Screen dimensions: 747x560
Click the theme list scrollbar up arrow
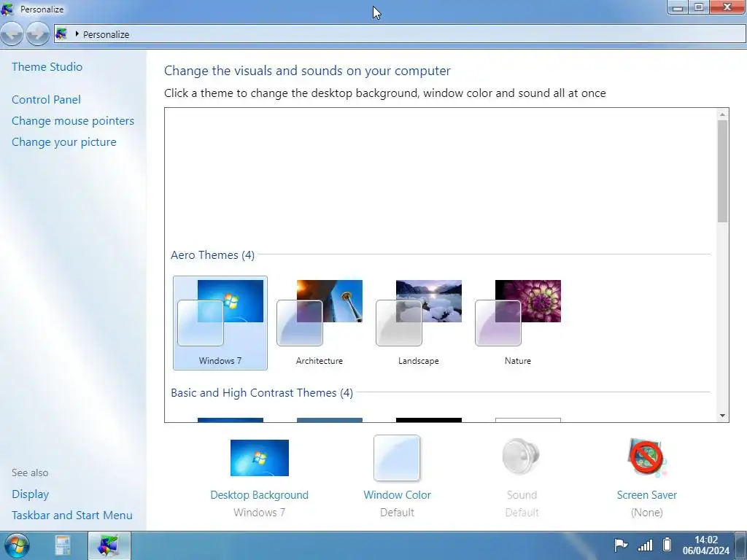(722, 114)
